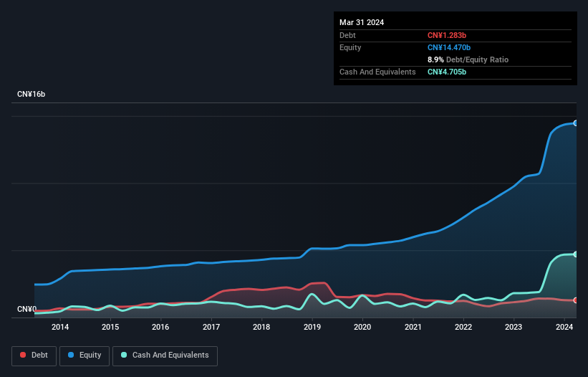Click the red Debt legend dot
588x377 pixels.
point(23,355)
